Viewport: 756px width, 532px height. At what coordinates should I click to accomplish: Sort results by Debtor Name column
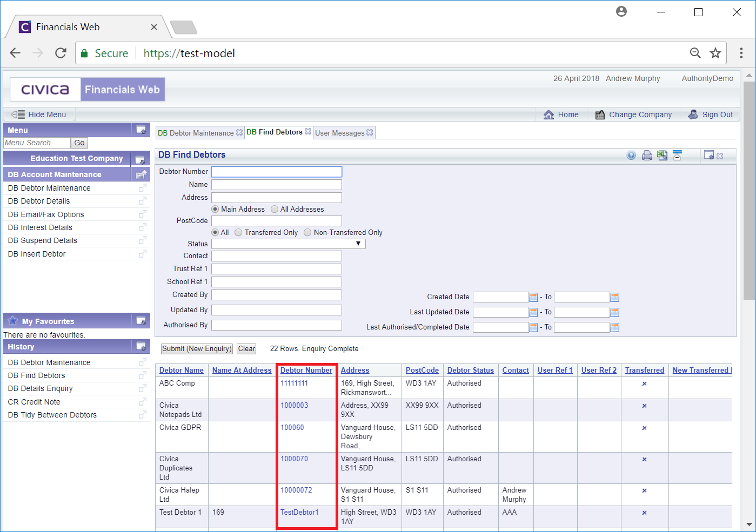coord(182,370)
